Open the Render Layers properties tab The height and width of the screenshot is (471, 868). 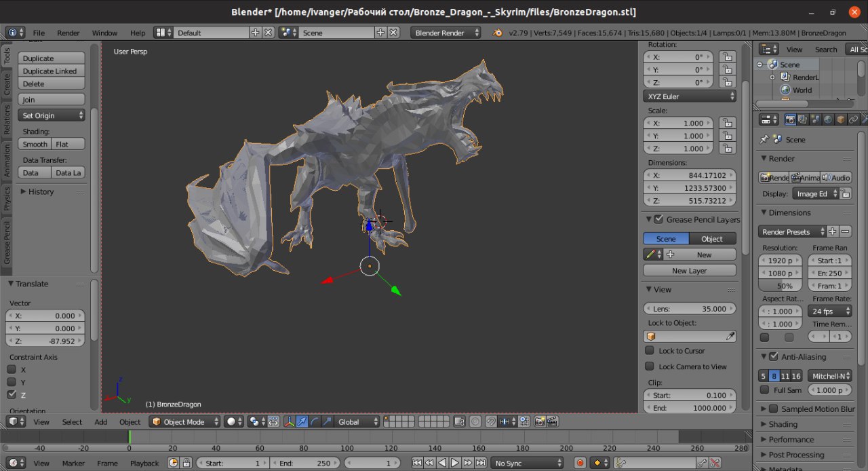click(803, 119)
